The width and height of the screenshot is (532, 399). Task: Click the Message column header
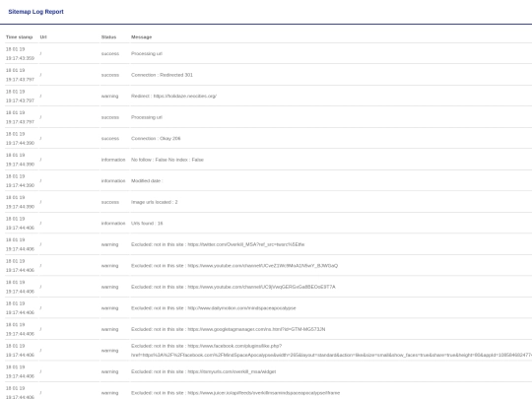pyautogui.click(x=142, y=37)
